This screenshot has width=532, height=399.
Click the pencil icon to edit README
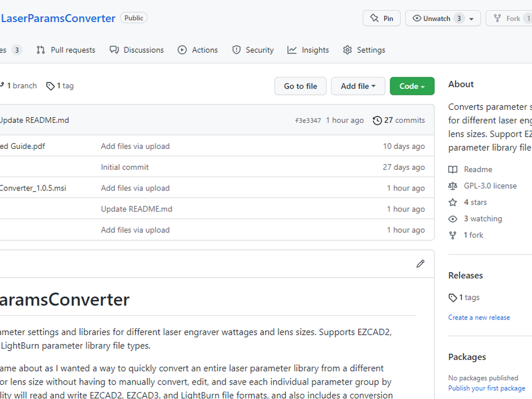click(420, 264)
